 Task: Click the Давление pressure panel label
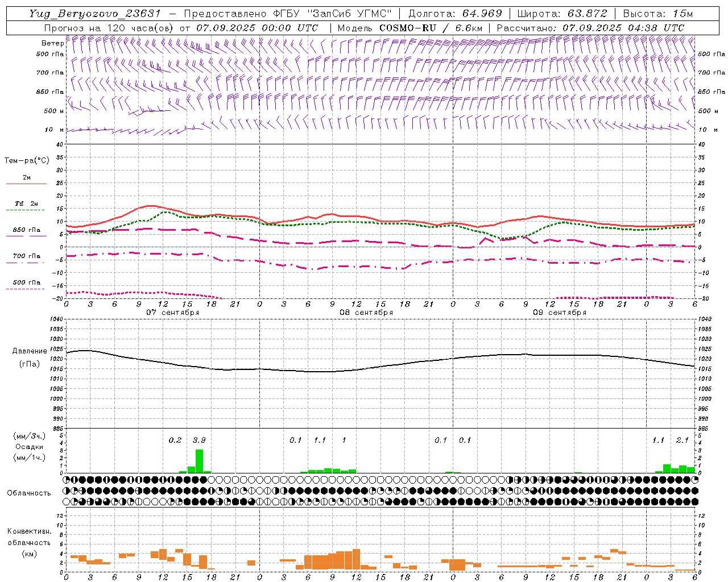[x=30, y=351]
